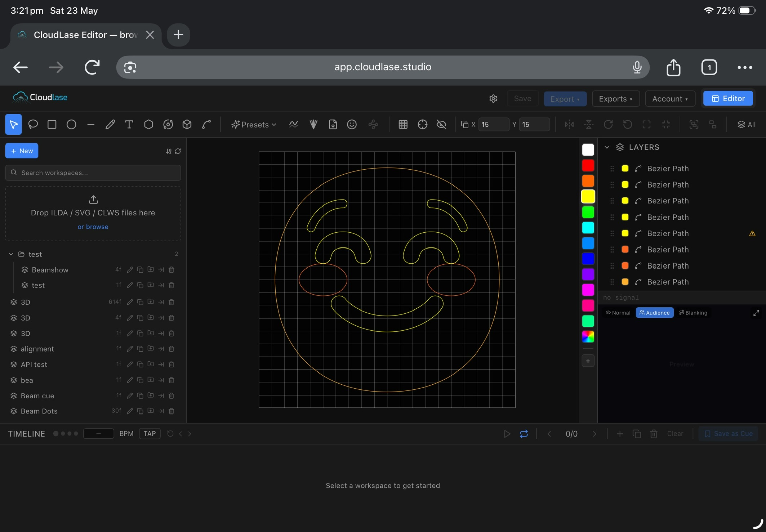Expand the preview panel fullscreen
This screenshot has width=766, height=532.
pos(756,313)
